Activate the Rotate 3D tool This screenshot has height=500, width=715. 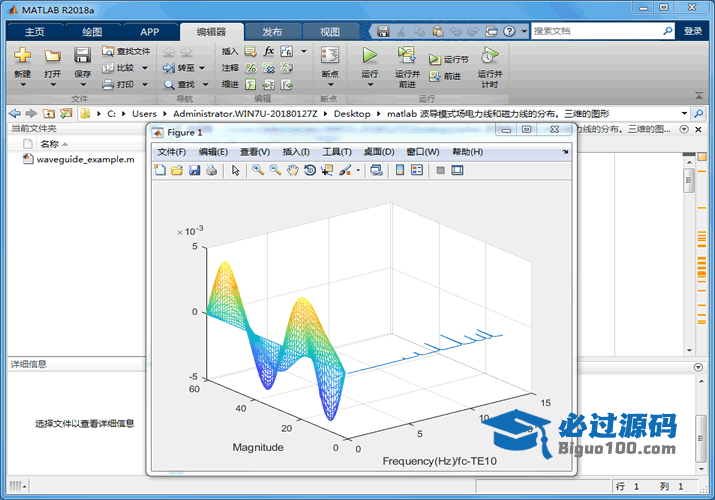point(310,170)
